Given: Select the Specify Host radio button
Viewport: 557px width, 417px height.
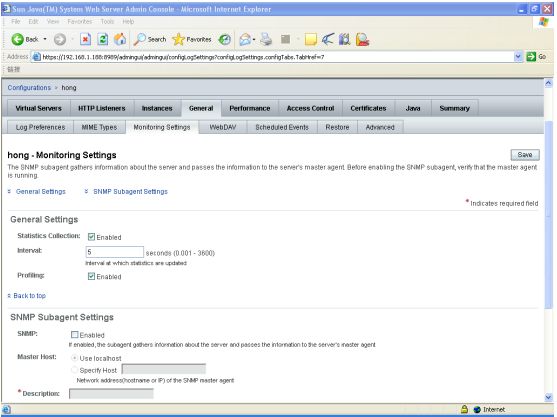Looking at the screenshot, I should coord(75,370).
